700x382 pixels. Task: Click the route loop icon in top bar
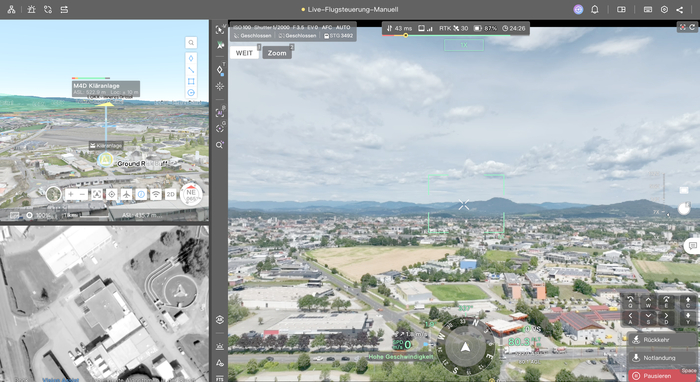point(48,9)
